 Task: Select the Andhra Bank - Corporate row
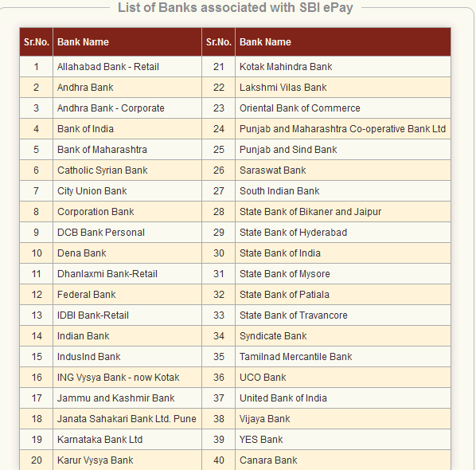pyautogui.click(x=111, y=108)
